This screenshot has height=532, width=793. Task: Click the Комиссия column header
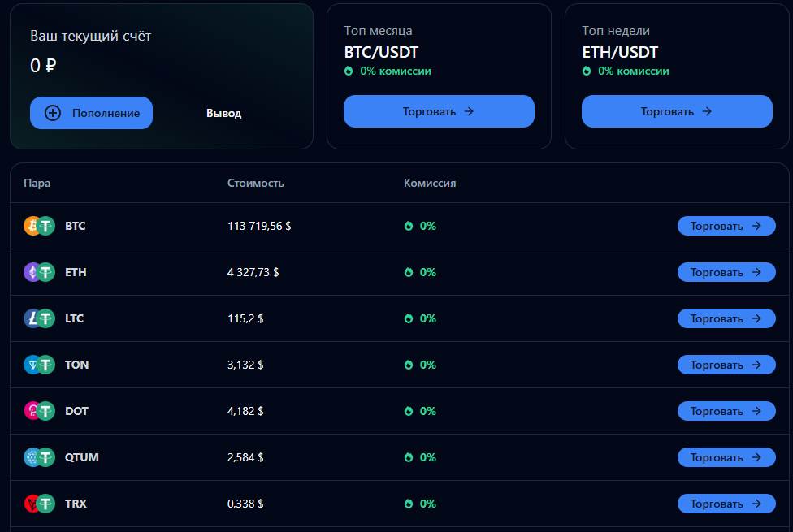430,183
